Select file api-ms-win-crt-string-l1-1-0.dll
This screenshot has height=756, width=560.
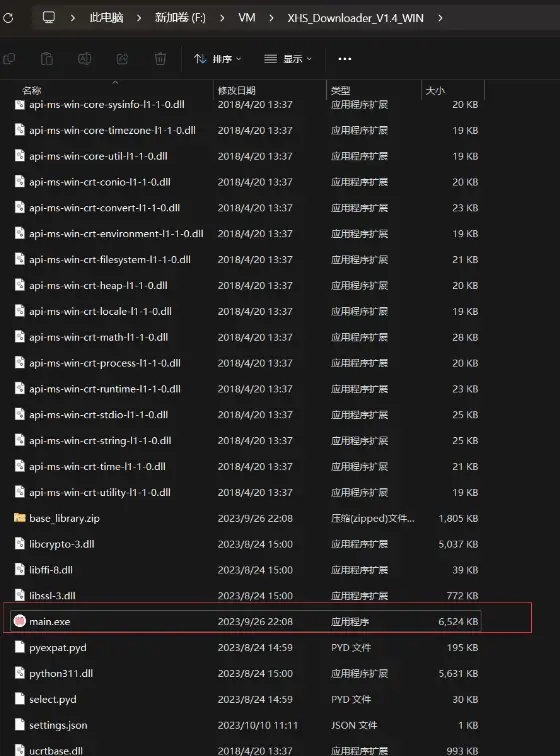(x=100, y=440)
